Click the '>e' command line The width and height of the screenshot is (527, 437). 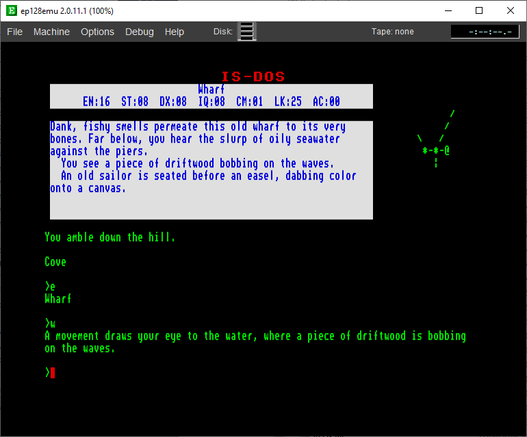tap(50, 286)
